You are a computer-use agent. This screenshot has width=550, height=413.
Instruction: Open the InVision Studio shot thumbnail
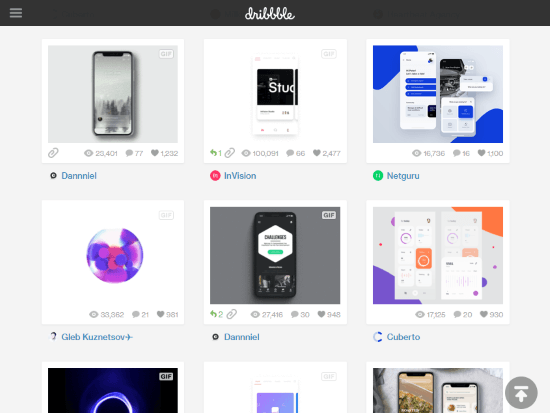pos(275,94)
